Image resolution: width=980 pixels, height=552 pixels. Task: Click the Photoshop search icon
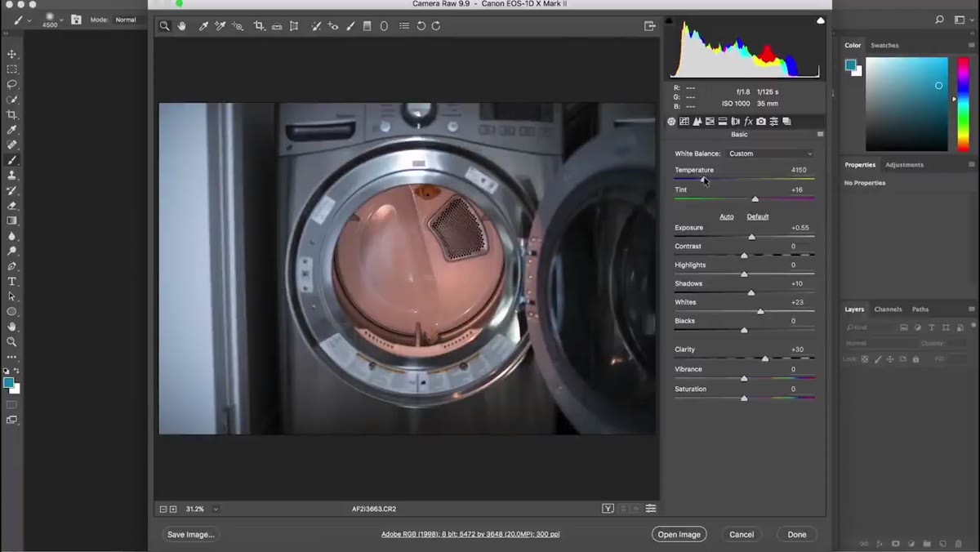(939, 20)
